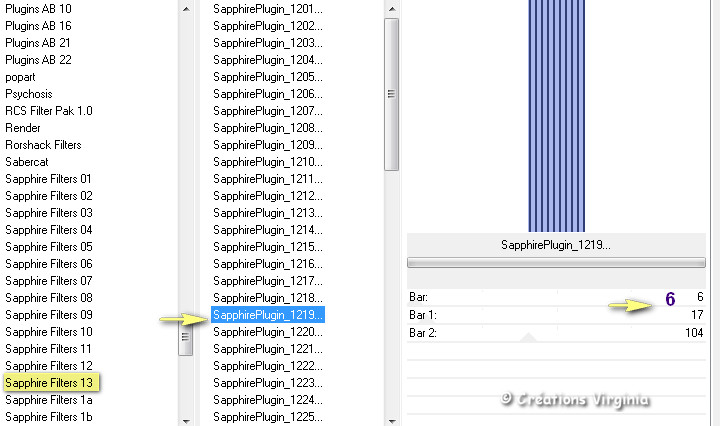Choose SapphirePlugin_1221 filter
The image size is (720, 426).
click(x=268, y=348)
